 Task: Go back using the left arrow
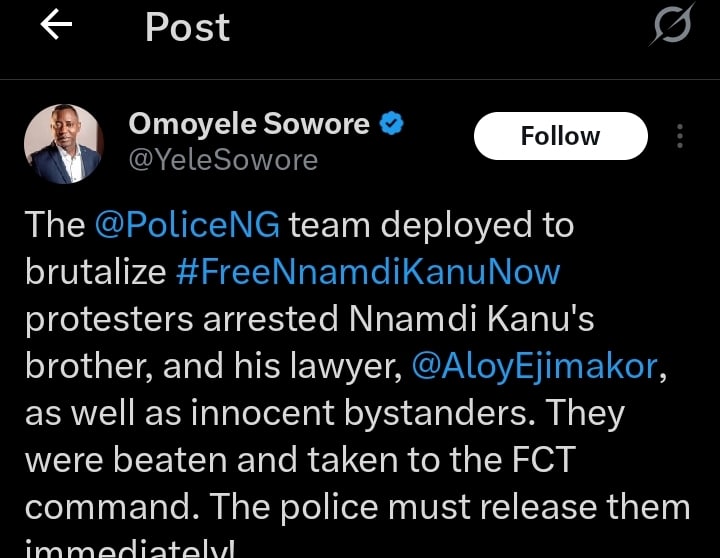pos(57,27)
